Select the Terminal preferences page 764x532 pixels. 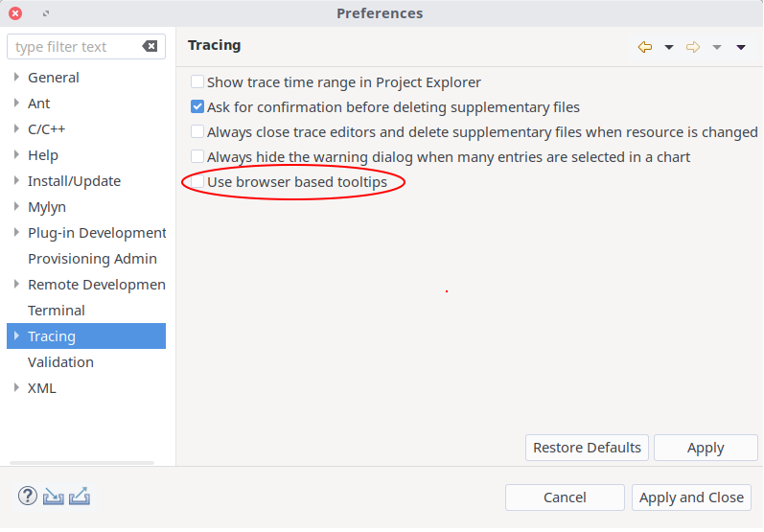57,311
